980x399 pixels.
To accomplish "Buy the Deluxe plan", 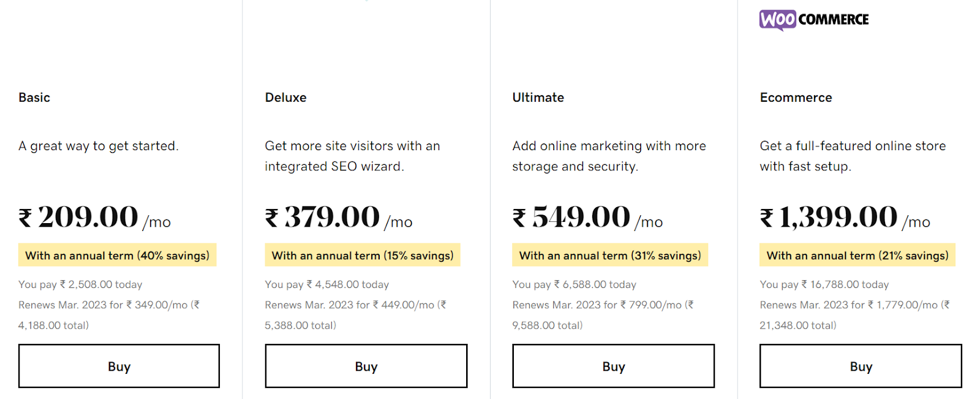I will tap(366, 366).
